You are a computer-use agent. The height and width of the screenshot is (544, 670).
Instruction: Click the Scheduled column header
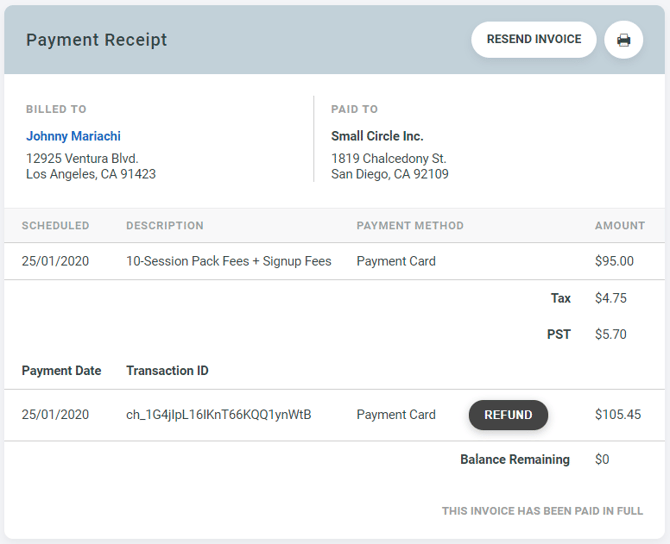click(x=55, y=226)
